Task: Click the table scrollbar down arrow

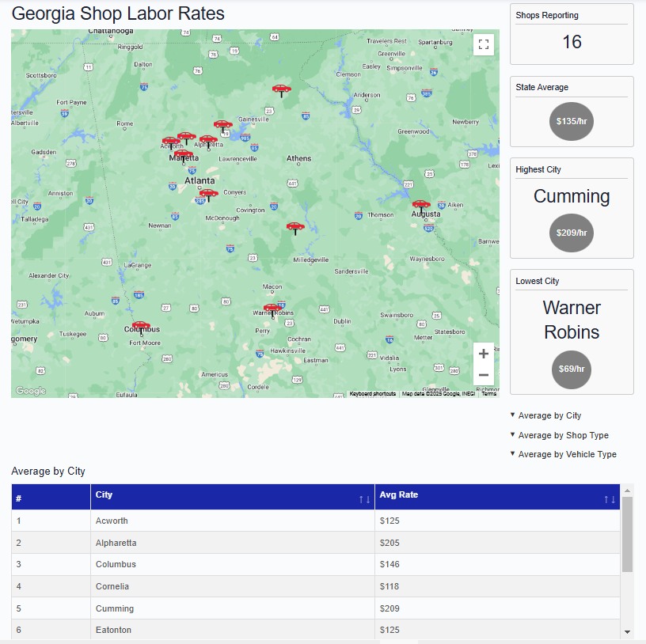Action: [627, 631]
